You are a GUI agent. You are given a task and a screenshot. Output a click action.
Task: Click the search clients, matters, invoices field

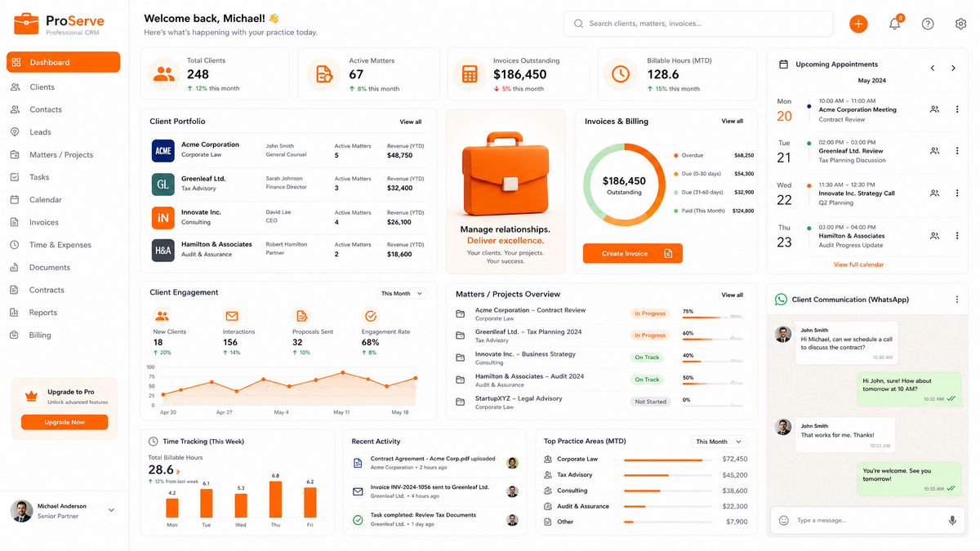[x=698, y=24]
